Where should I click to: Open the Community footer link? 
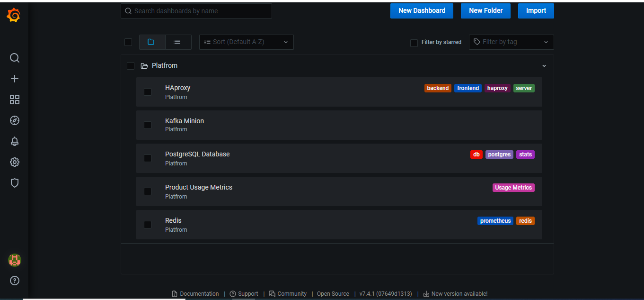click(288, 294)
